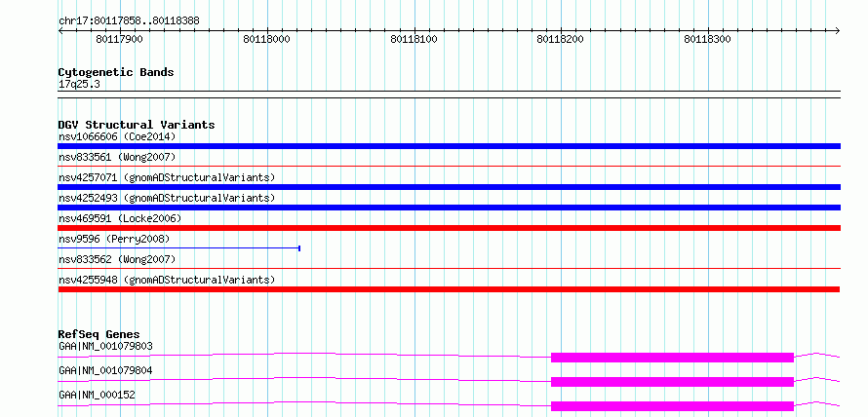
Task: Click the chr17:80117858..80118388 coordinate label
Action: pos(129,21)
